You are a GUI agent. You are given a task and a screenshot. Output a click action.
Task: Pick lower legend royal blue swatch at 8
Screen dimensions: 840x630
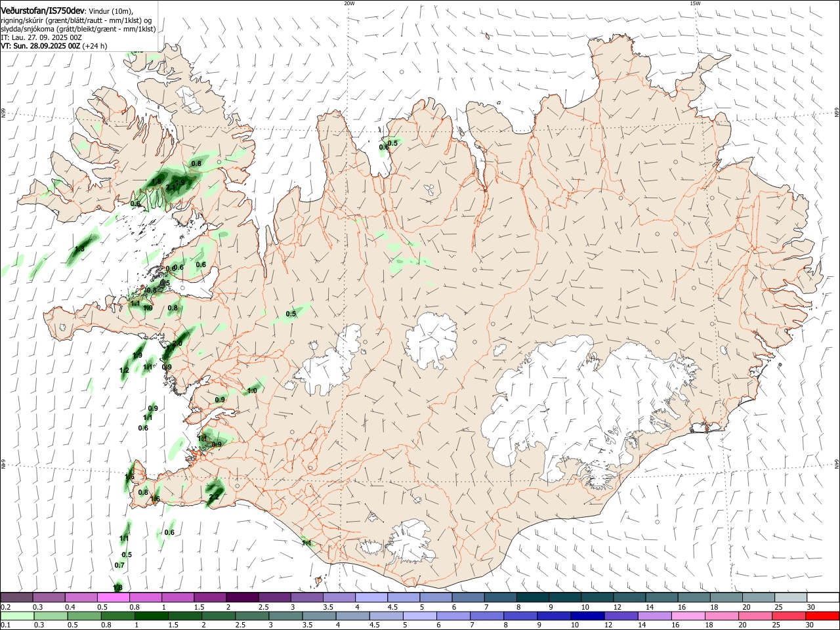pos(520,616)
